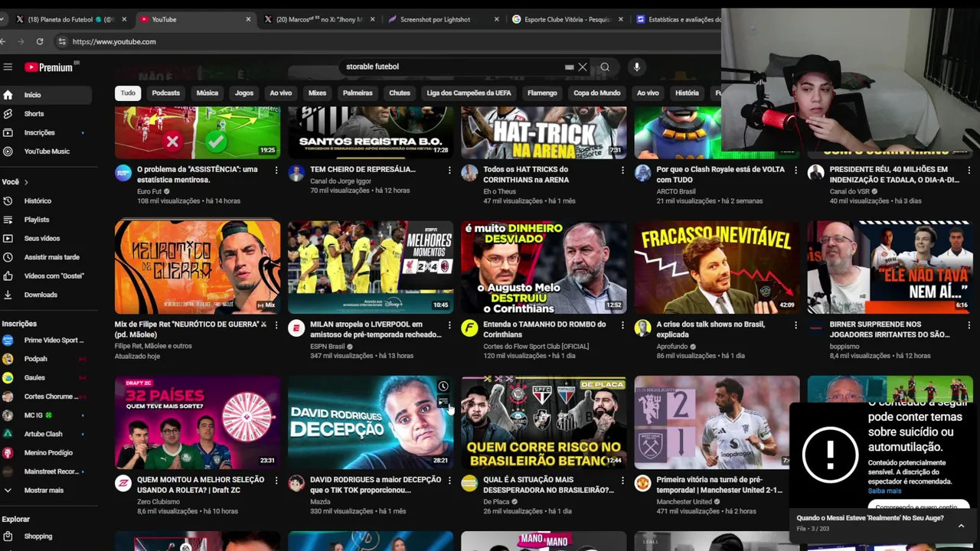This screenshot has width=980, height=551.
Task: Select Liga dos Campeões da UEFA chip
Action: coord(469,93)
